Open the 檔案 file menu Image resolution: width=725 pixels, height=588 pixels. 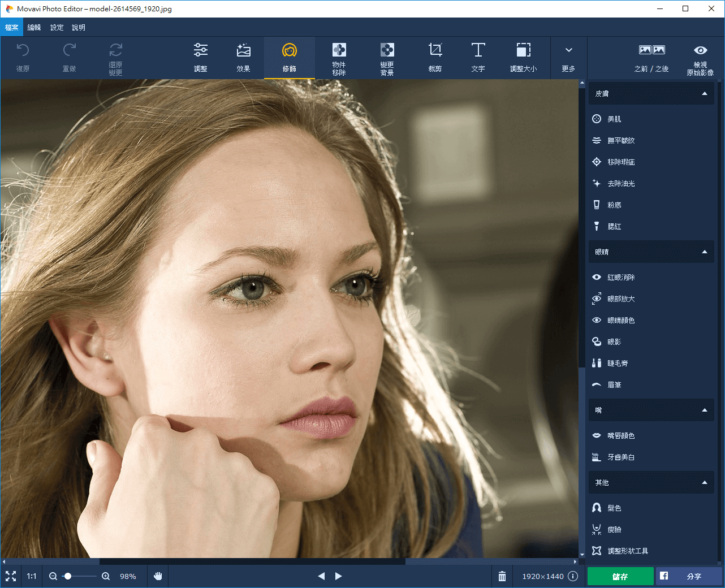point(12,27)
